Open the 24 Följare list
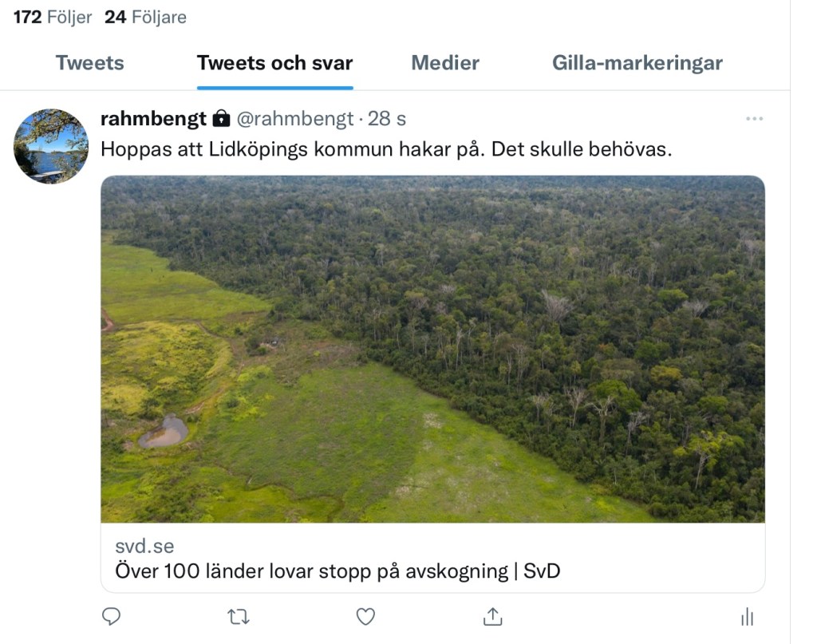Screen dimensions: 817x644 145,17
